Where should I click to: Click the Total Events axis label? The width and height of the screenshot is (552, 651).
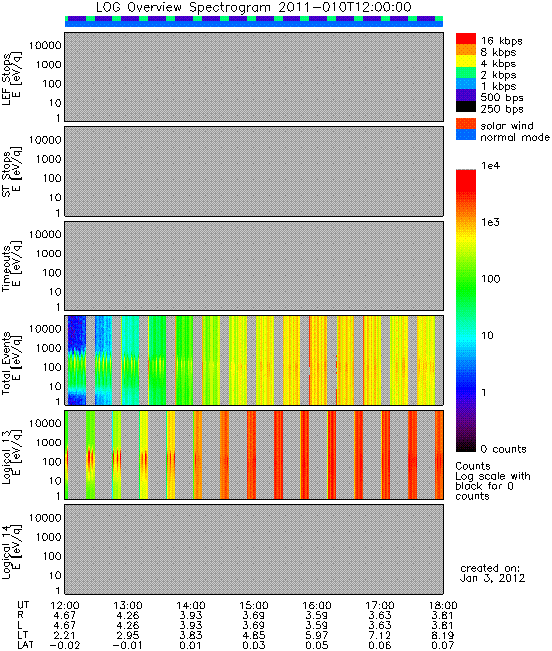coord(11,361)
